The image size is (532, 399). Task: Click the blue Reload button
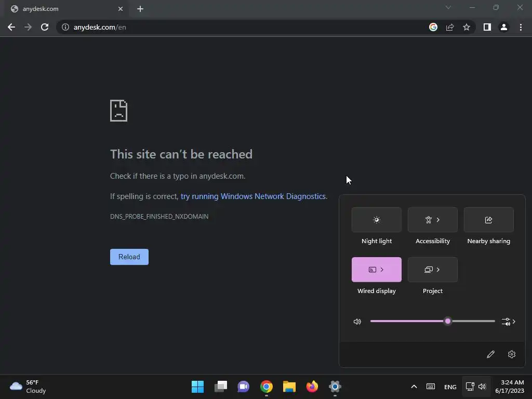129,257
